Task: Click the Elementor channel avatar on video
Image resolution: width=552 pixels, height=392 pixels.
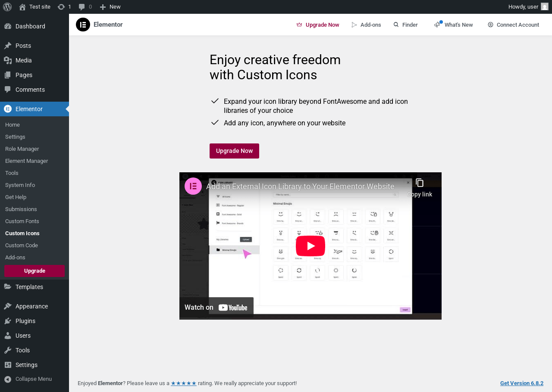Action: click(193, 186)
